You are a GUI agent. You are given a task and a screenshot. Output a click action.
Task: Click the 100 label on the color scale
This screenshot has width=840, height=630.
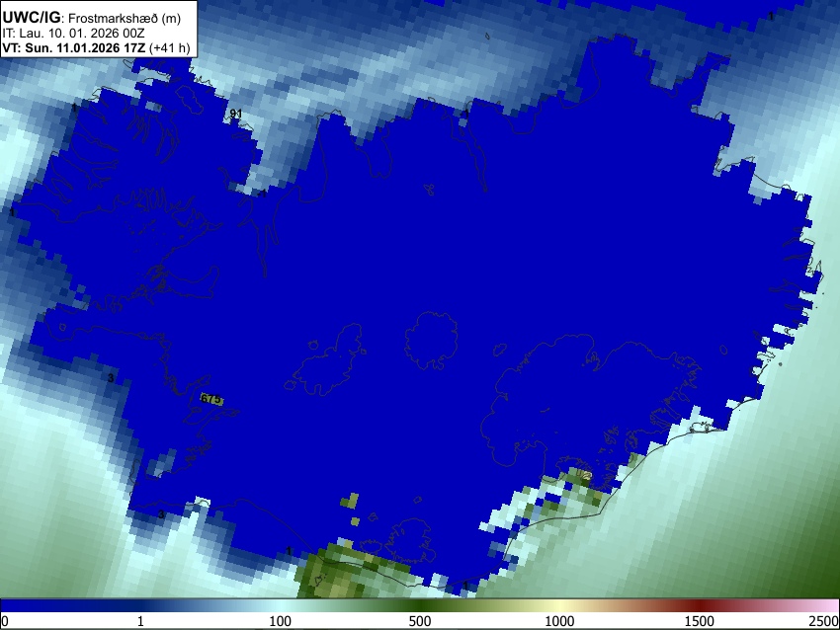point(281,621)
